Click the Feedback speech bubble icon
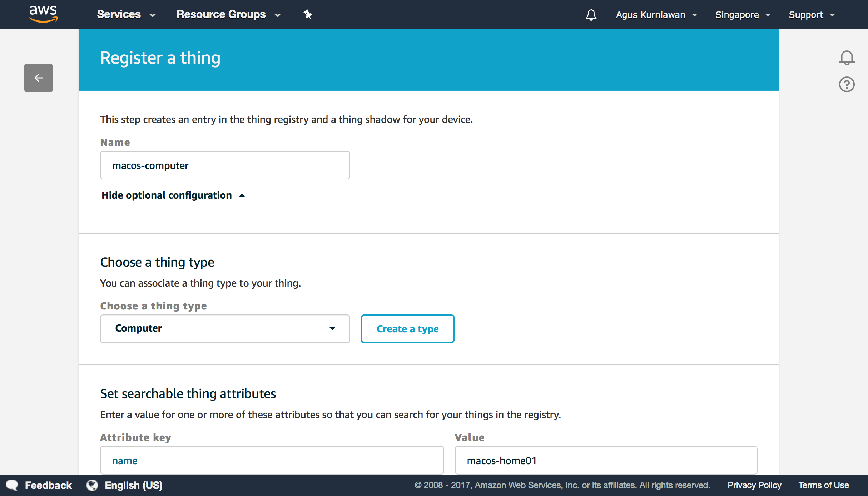 (12, 485)
